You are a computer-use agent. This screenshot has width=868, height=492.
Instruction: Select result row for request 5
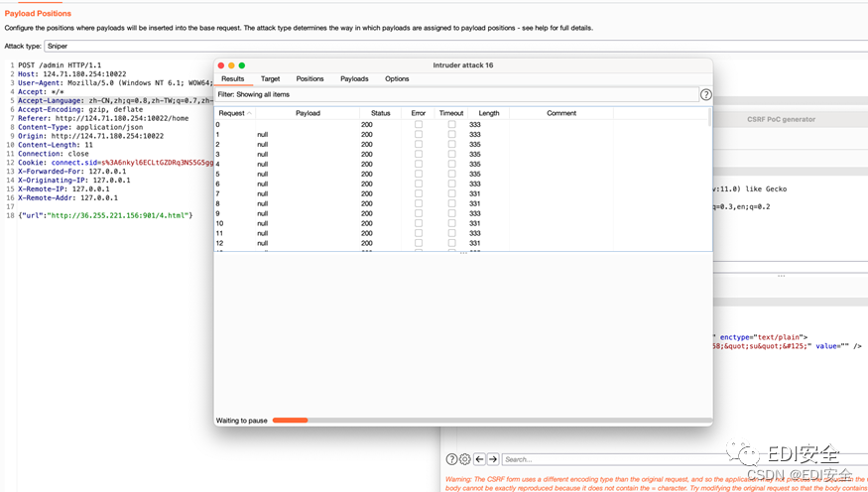(x=463, y=174)
